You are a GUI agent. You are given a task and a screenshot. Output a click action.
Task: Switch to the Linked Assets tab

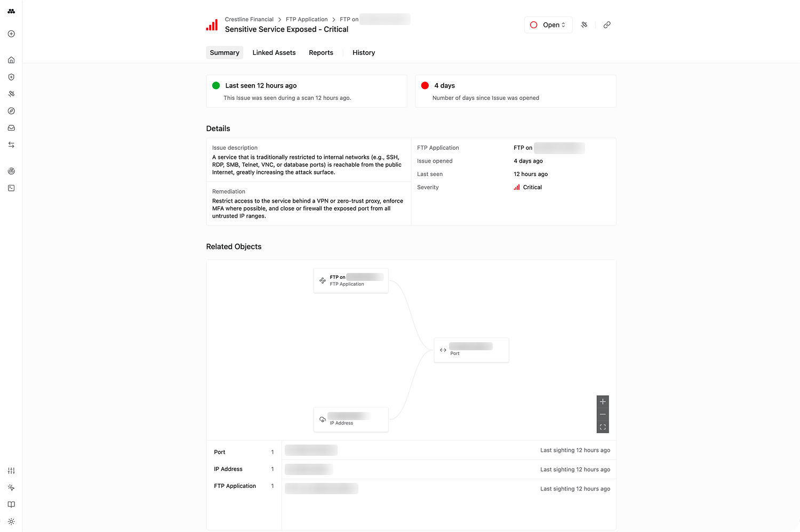point(274,53)
